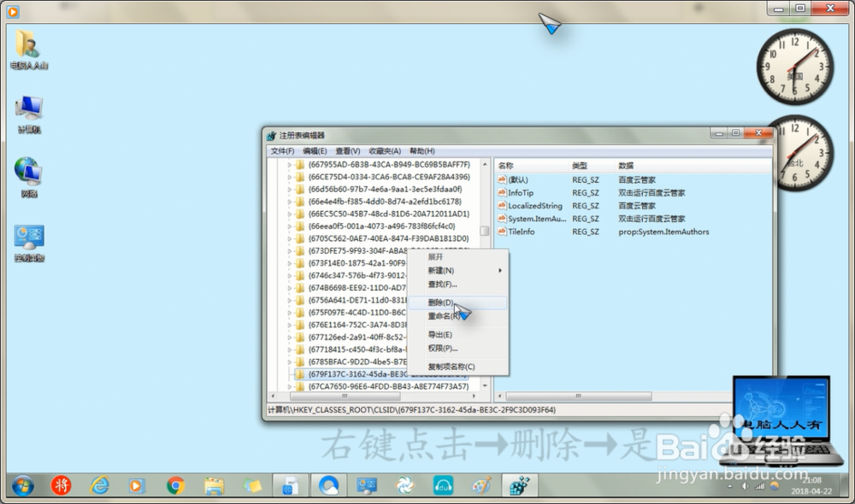Open the control panel taskbar icon
Screen dimensions: 855x504
367,485
